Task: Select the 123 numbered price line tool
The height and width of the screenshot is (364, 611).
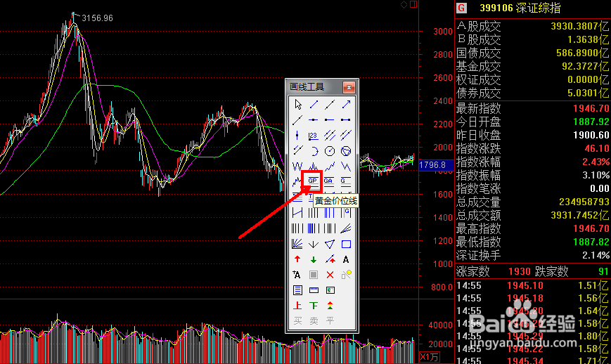Action: click(x=313, y=136)
